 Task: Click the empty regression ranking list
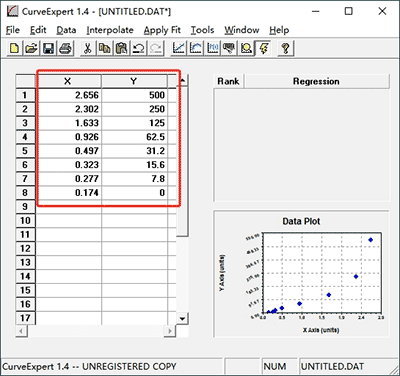point(301,145)
